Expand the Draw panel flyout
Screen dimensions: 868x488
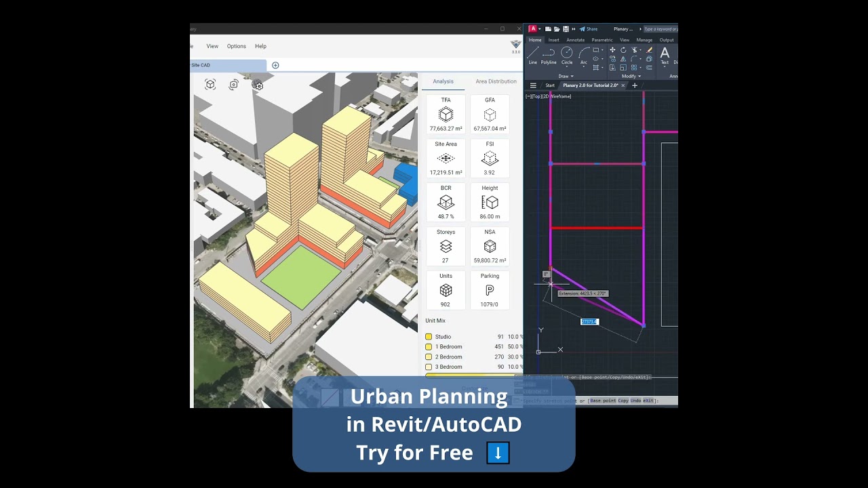pos(566,76)
